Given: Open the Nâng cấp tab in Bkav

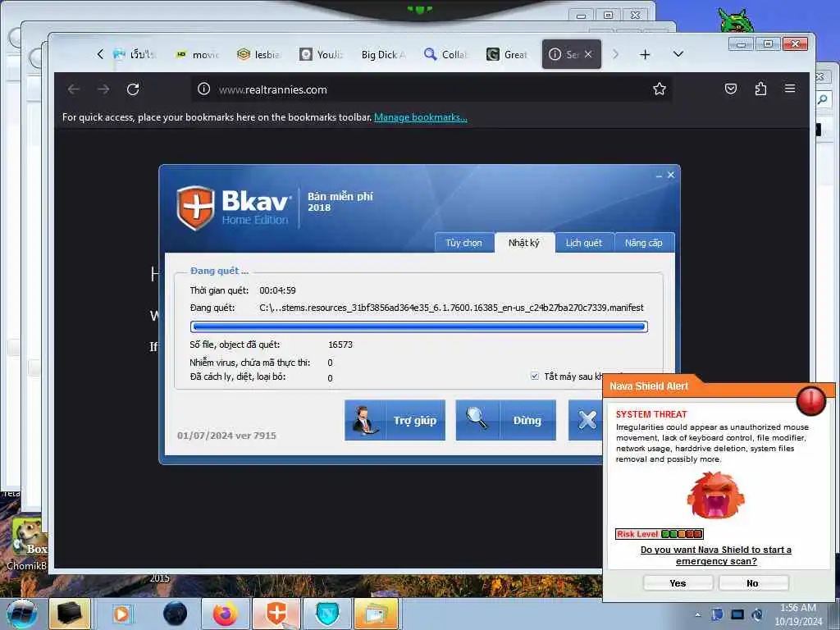Looking at the screenshot, I should tap(644, 243).
